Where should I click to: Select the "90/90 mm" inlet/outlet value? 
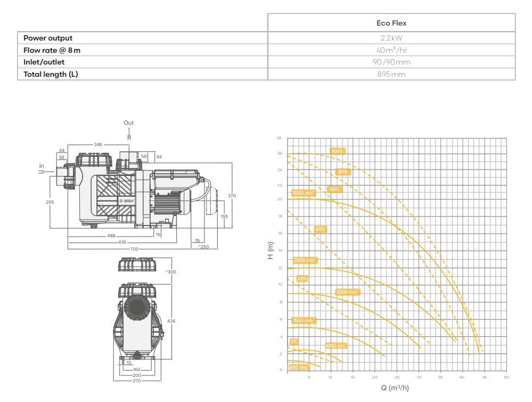tap(391, 62)
